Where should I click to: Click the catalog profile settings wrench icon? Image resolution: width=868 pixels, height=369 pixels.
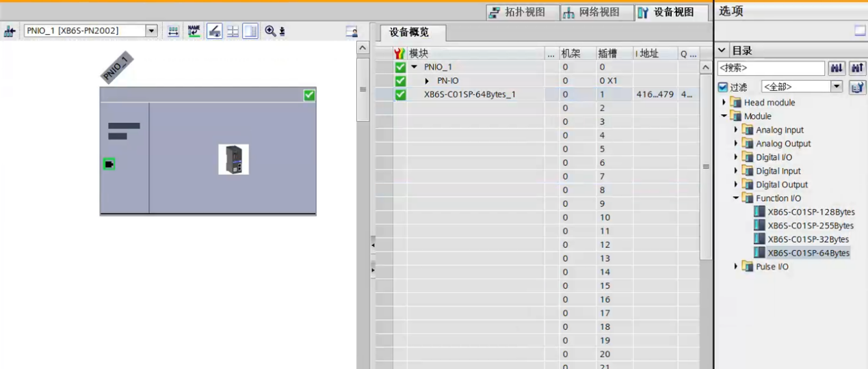(x=857, y=87)
